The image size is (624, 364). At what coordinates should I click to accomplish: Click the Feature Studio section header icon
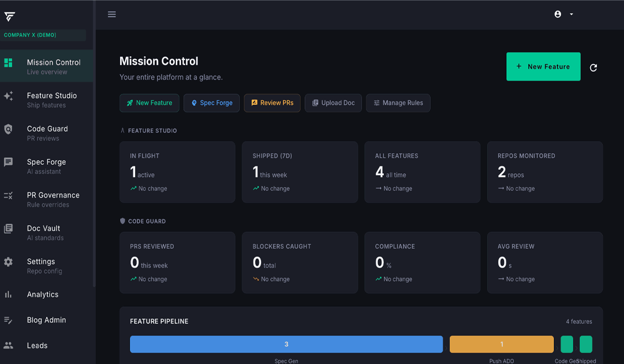[x=123, y=131]
